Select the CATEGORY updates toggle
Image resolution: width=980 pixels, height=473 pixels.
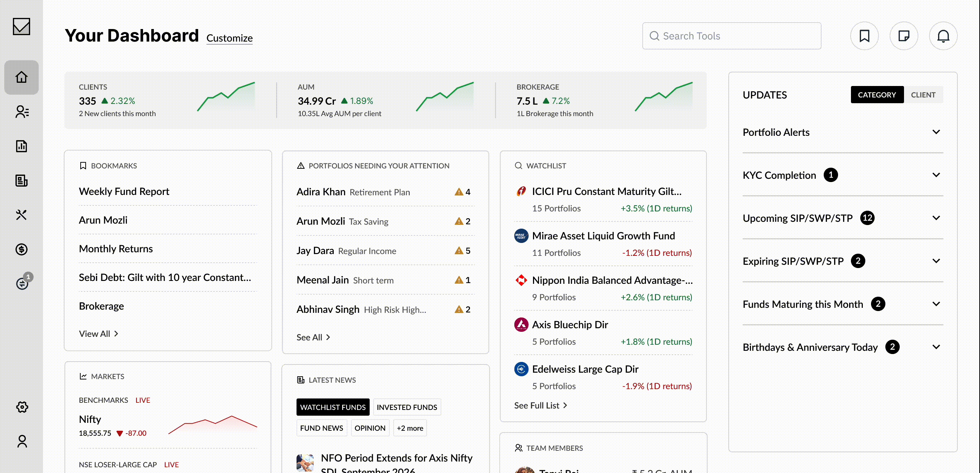click(876, 95)
